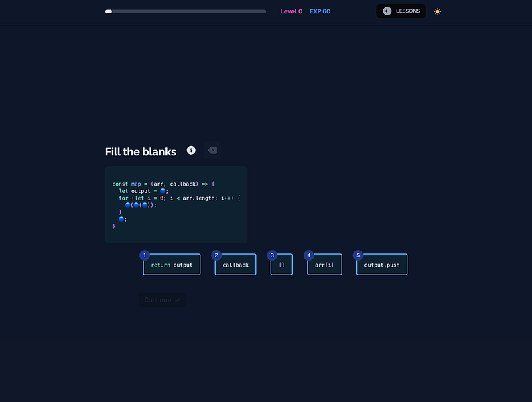Image resolution: width=532 pixels, height=402 pixels.
Task: Click the info icon beside Fill the blanks
Action: coord(191,150)
